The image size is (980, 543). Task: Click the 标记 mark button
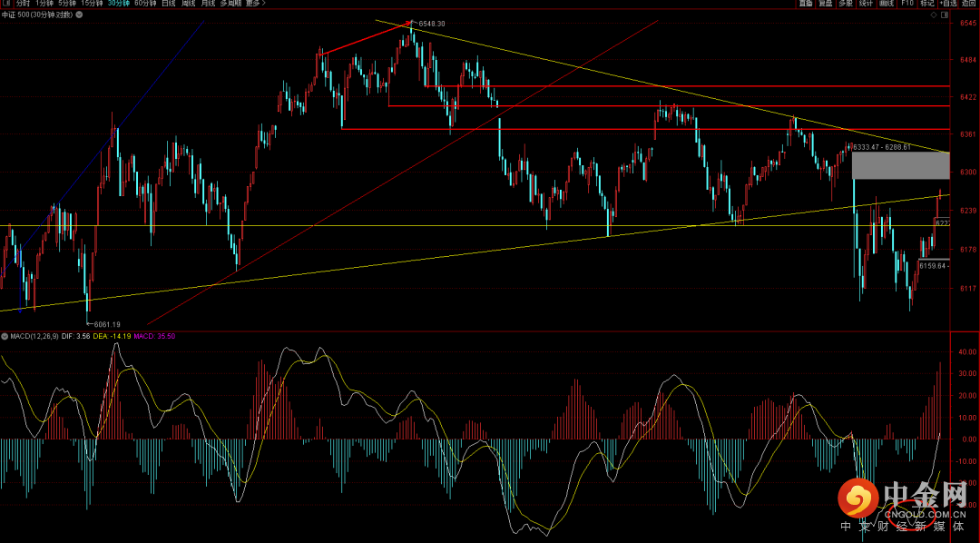tap(926, 3)
